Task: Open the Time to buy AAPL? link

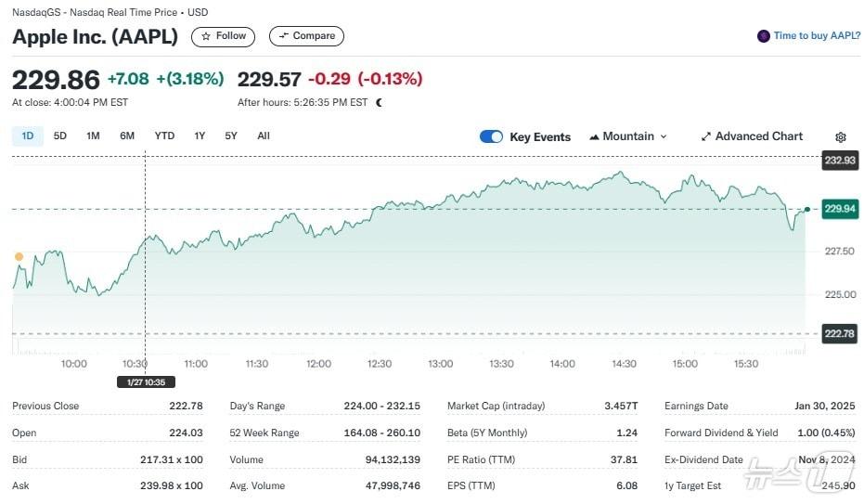Action: coord(817,36)
